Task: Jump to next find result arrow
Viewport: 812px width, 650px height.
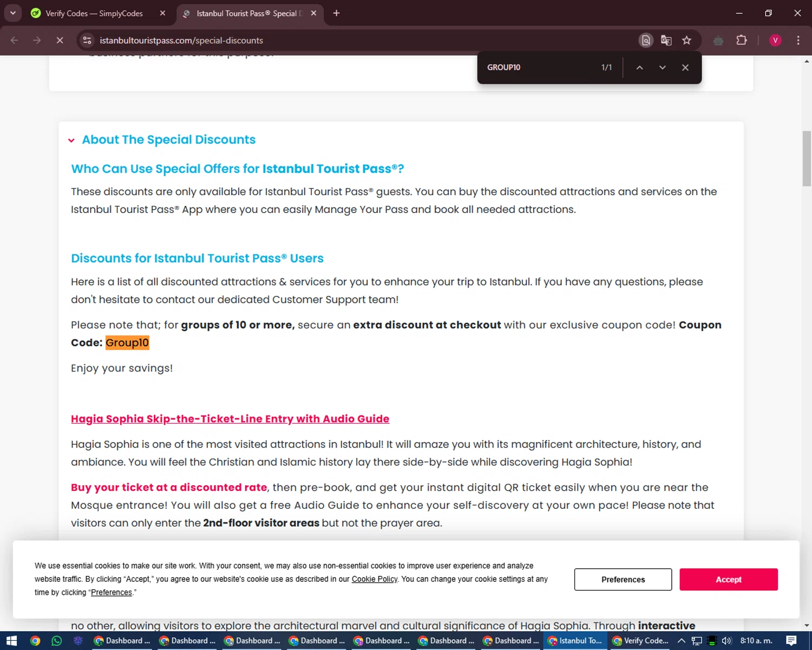Action: click(662, 67)
